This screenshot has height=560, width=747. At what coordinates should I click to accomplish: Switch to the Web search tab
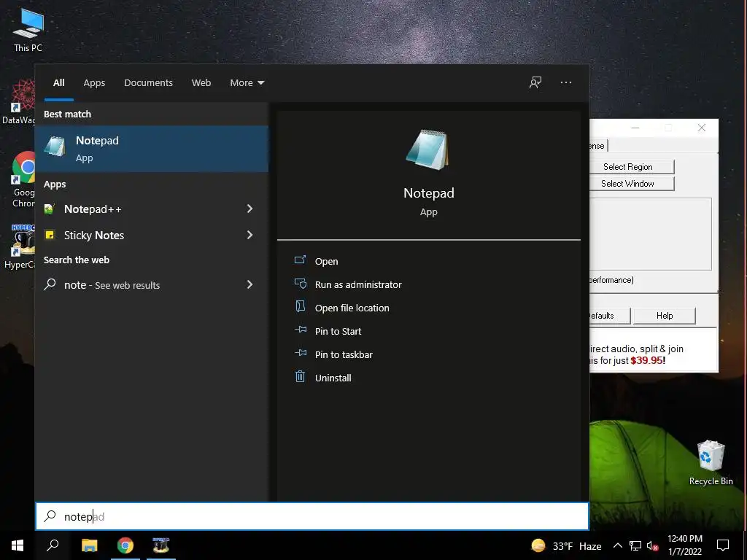(201, 83)
